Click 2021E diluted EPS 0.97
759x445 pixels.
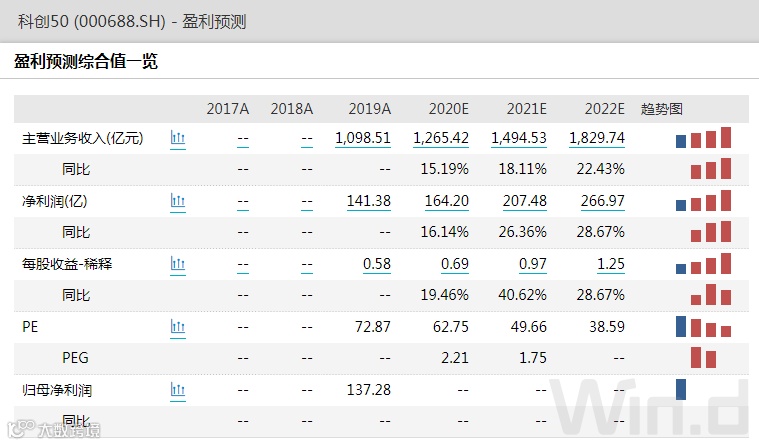tap(532, 264)
